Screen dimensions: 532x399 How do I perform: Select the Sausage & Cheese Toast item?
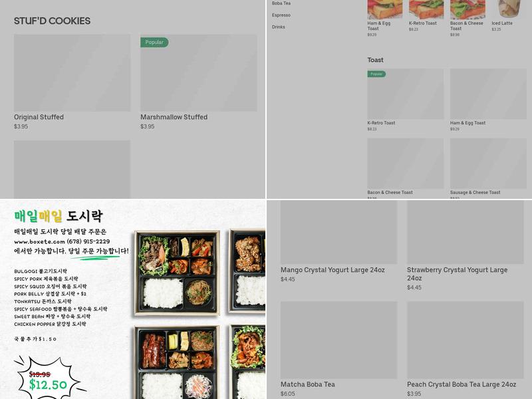coord(488,168)
